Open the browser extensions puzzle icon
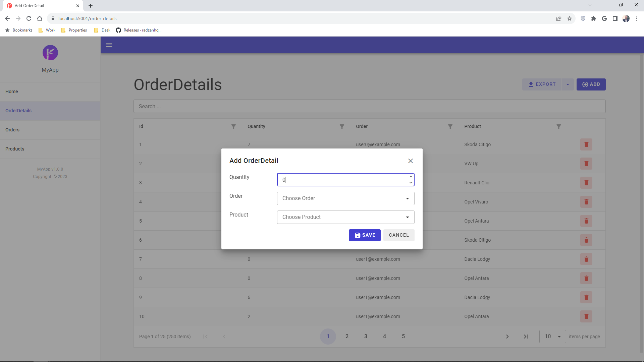This screenshot has width=644, height=362. coord(594,18)
